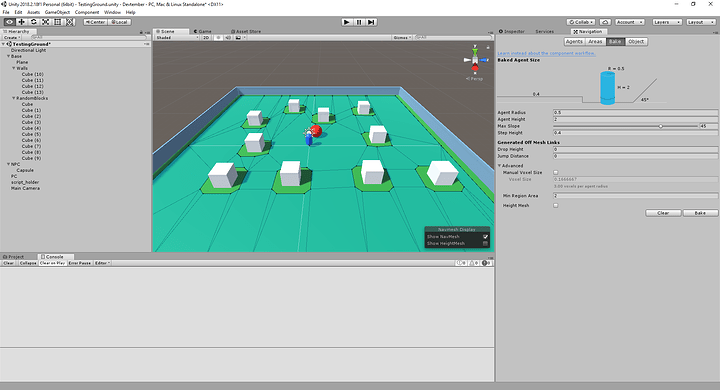Collapse the Advanced section

(500, 166)
